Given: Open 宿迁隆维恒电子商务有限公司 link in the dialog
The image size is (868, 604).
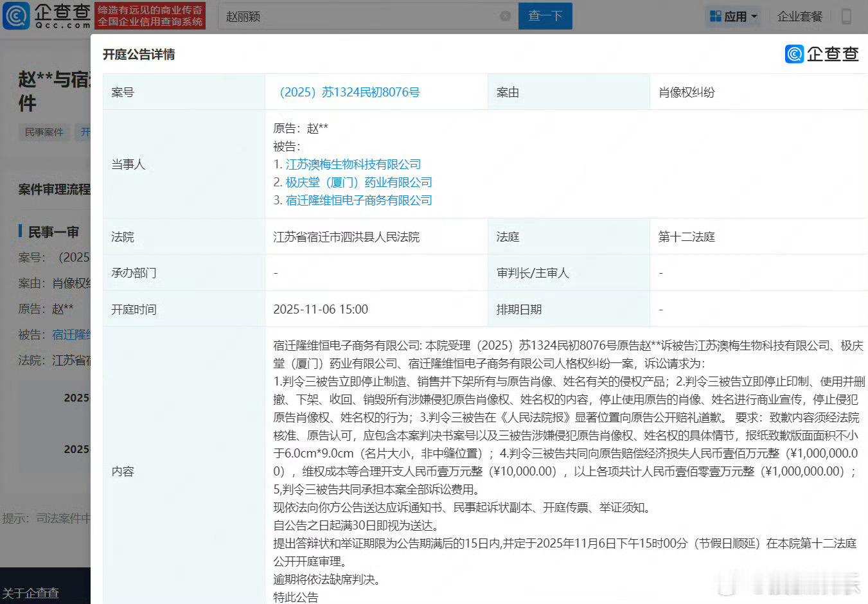Looking at the screenshot, I should [359, 200].
